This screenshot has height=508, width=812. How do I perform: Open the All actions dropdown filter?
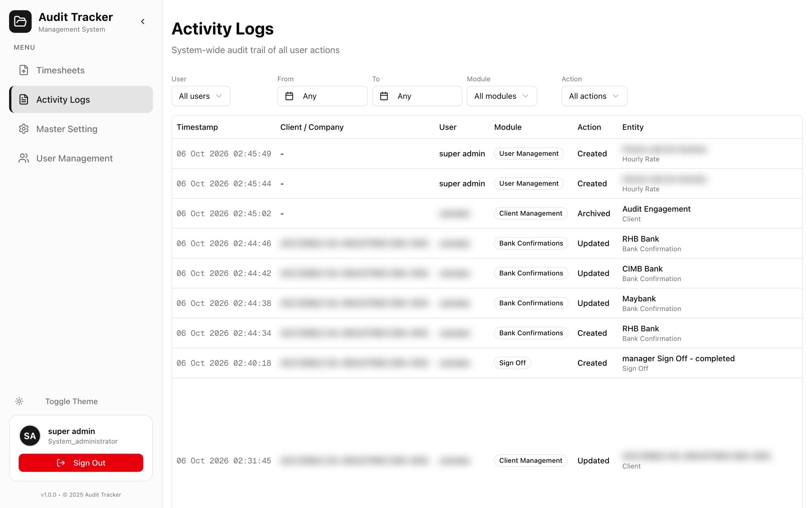594,96
